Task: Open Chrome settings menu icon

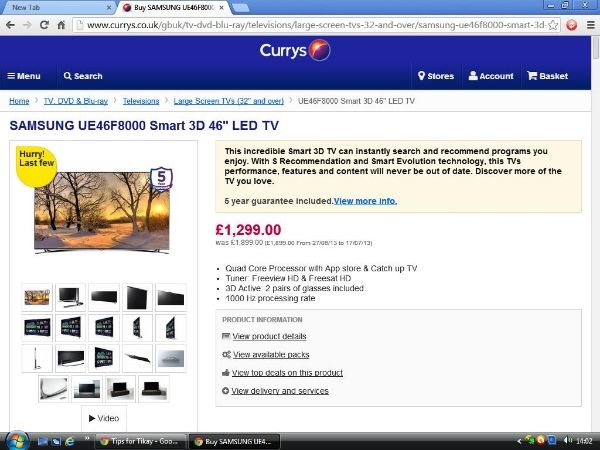Action: coord(590,25)
